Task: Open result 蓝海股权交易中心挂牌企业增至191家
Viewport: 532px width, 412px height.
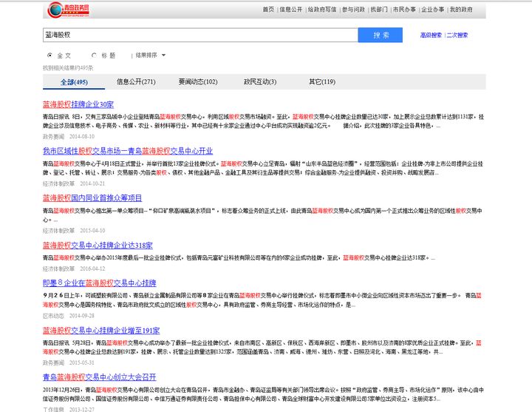Action: (101, 331)
